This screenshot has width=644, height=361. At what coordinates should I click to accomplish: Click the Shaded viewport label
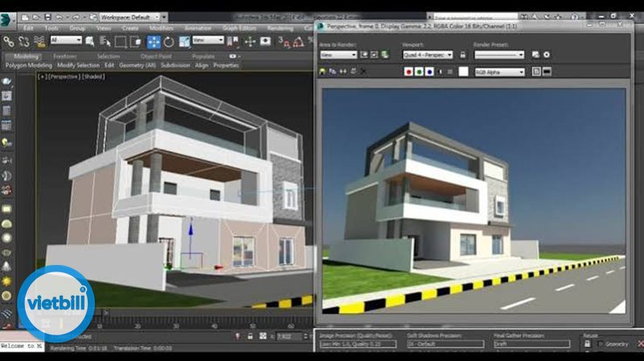point(93,77)
